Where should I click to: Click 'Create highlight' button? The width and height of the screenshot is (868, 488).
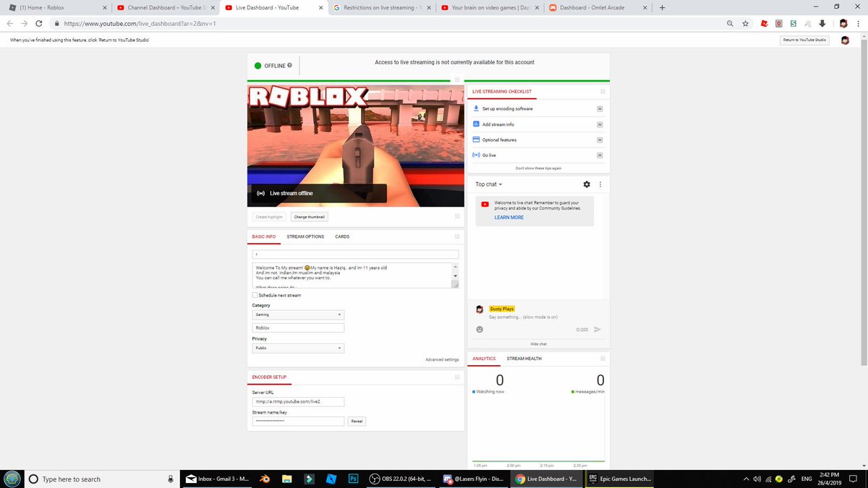click(x=269, y=217)
